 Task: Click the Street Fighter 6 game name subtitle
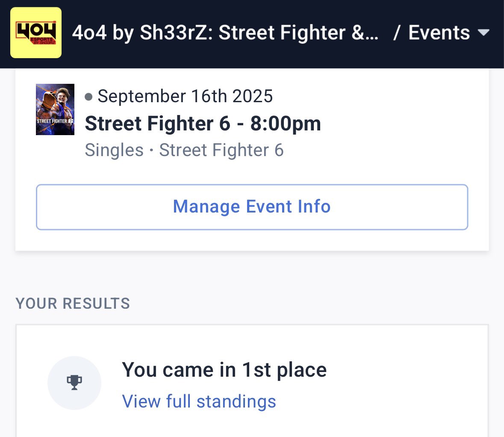[221, 150]
